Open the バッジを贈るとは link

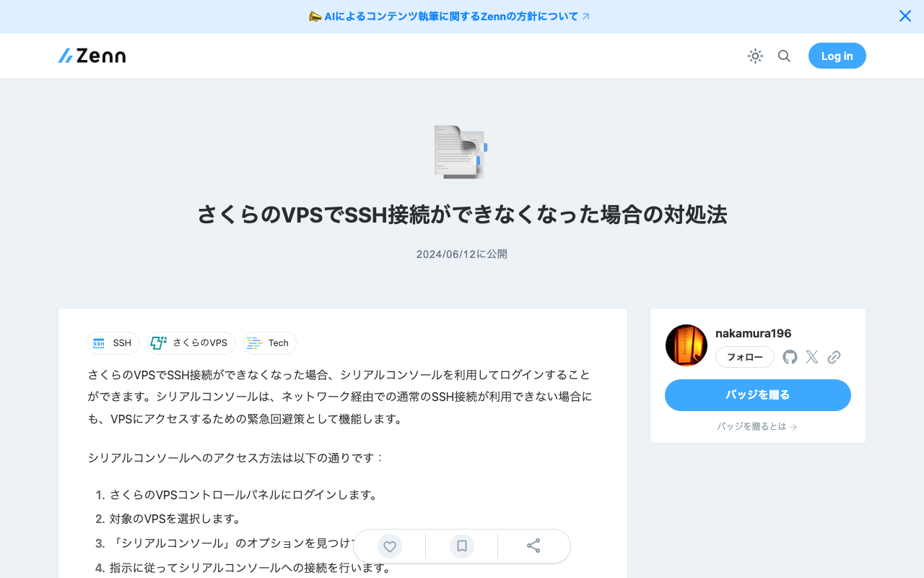tap(757, 426)
